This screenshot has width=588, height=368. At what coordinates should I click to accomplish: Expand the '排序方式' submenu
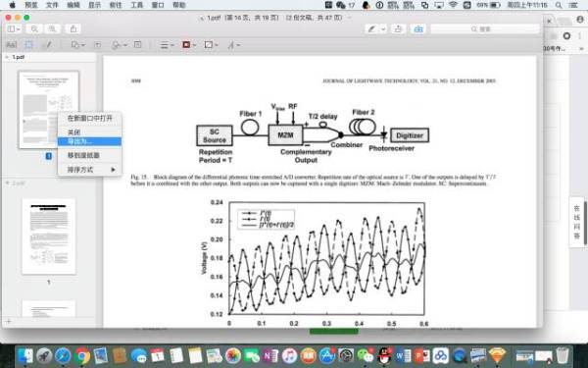pos(89,170)
